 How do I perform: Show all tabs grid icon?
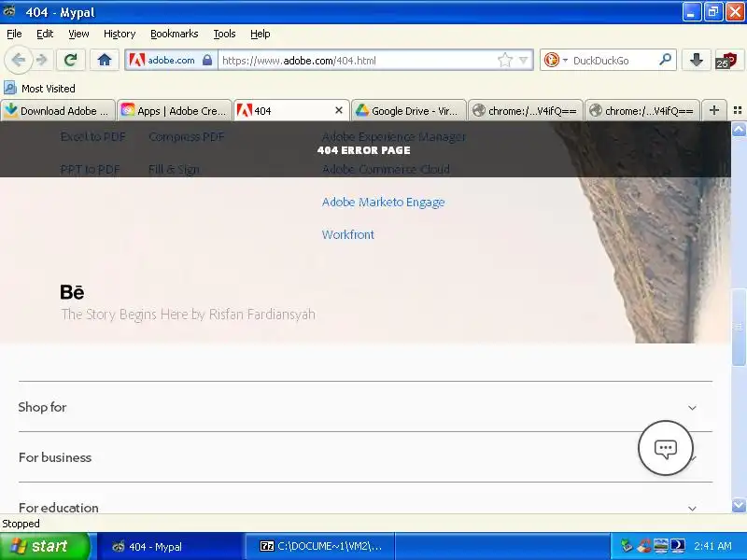pos(738,110)
